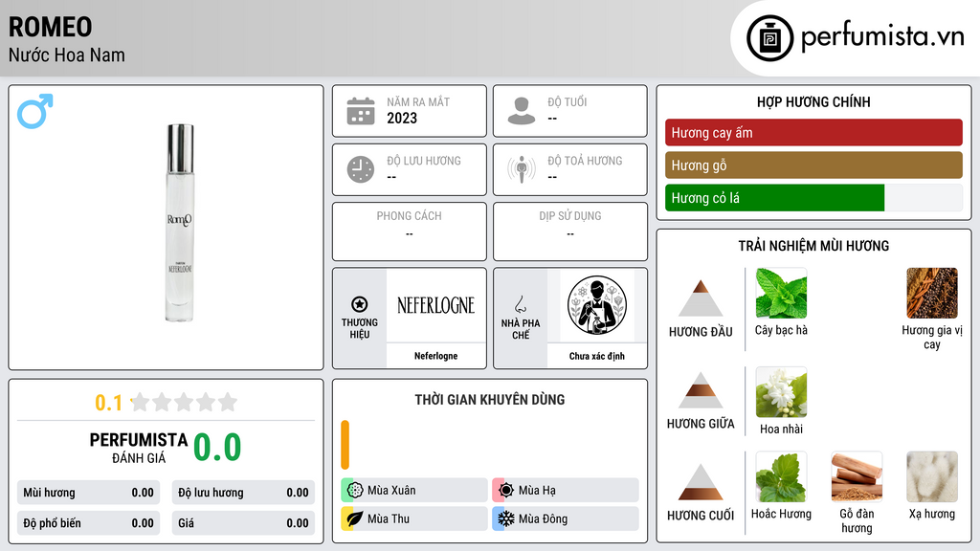Click the Mùa Đông season label
This screenshot has width=980, height=551.
tap(544, 518)
